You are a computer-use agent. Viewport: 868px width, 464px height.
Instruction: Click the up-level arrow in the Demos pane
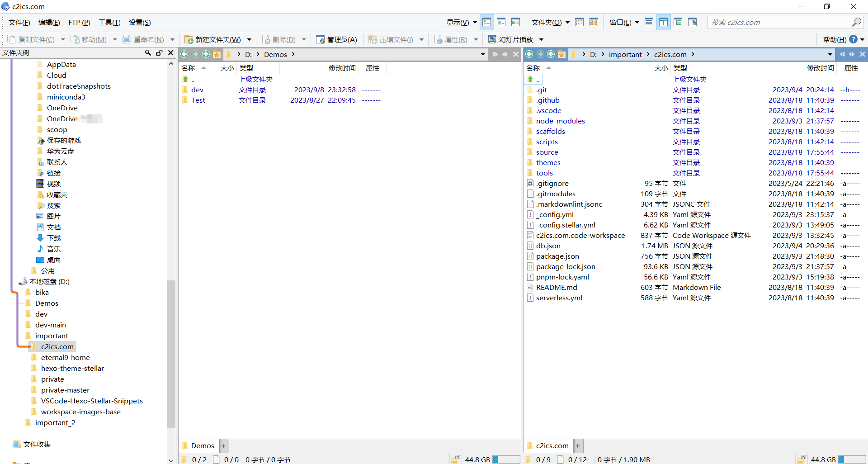coord(206,54)
